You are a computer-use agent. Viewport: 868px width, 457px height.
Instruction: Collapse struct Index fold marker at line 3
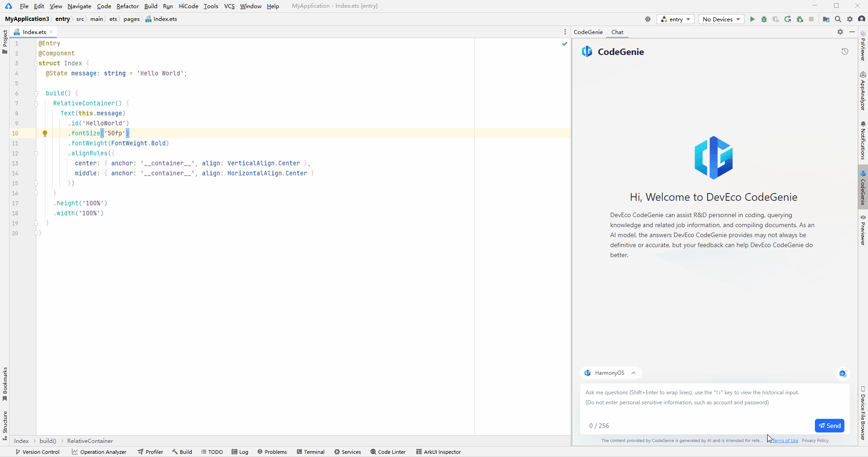point(36,64)
